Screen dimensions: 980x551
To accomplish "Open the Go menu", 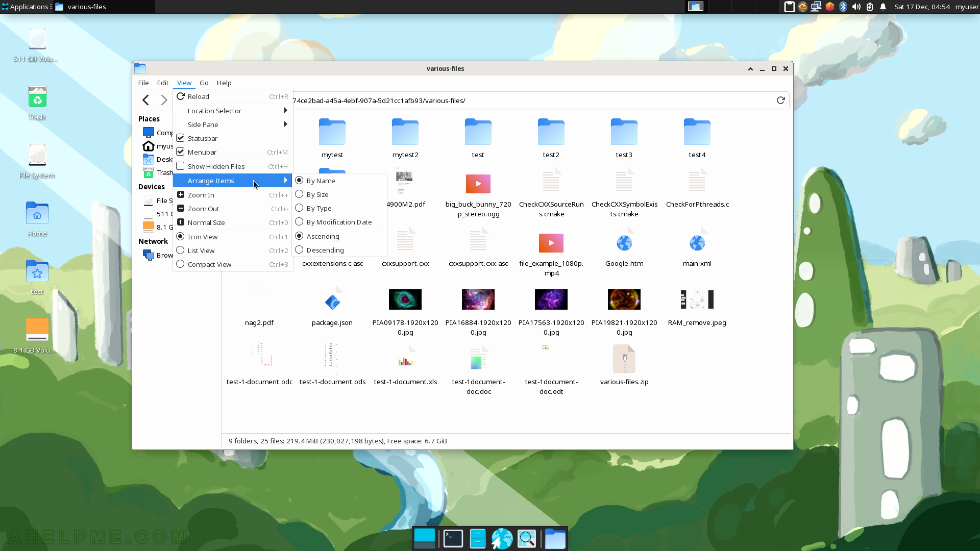I will tap(204, 83).
